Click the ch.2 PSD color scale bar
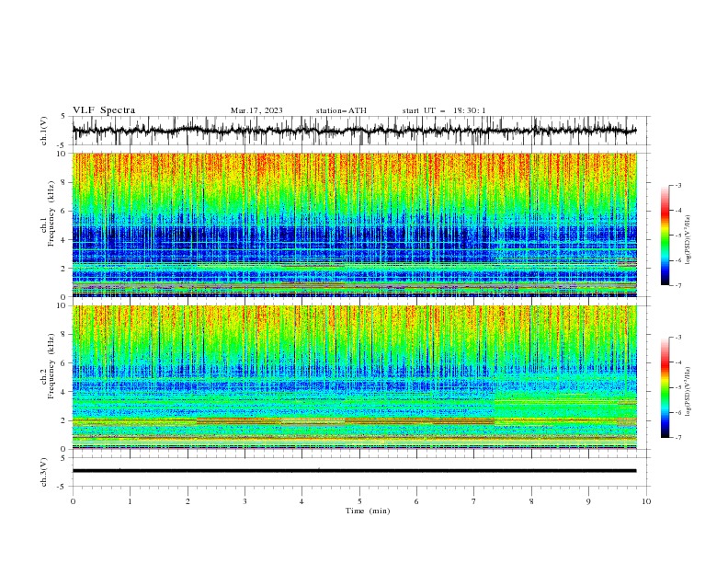The width and height of the screenshot is (728, 563). tap(665, 387)
